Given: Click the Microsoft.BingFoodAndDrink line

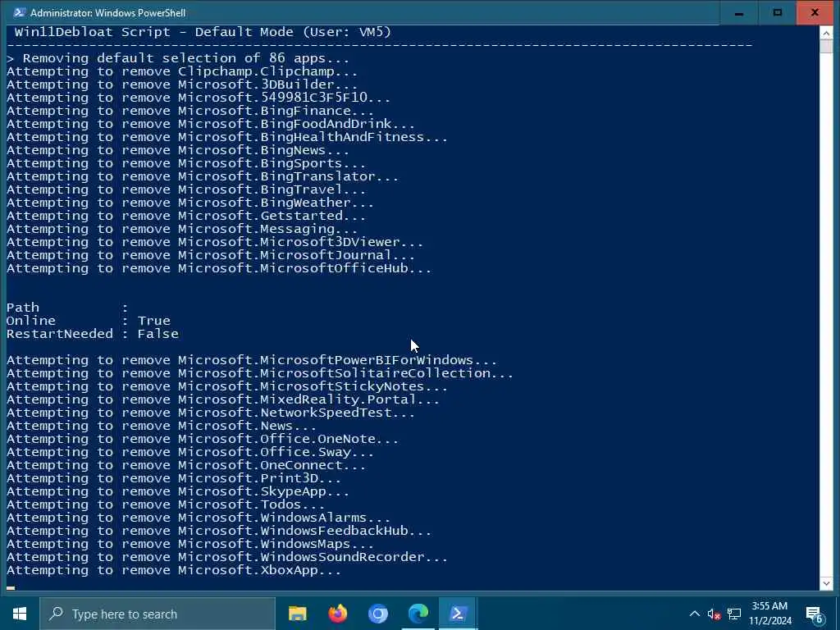Looking at the screenshot, I should [211, 124].
